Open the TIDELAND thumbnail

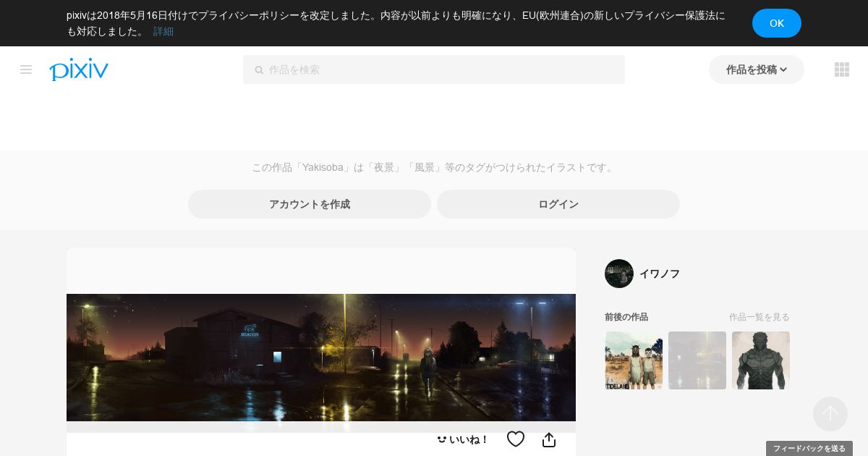(x=634, y=360)
